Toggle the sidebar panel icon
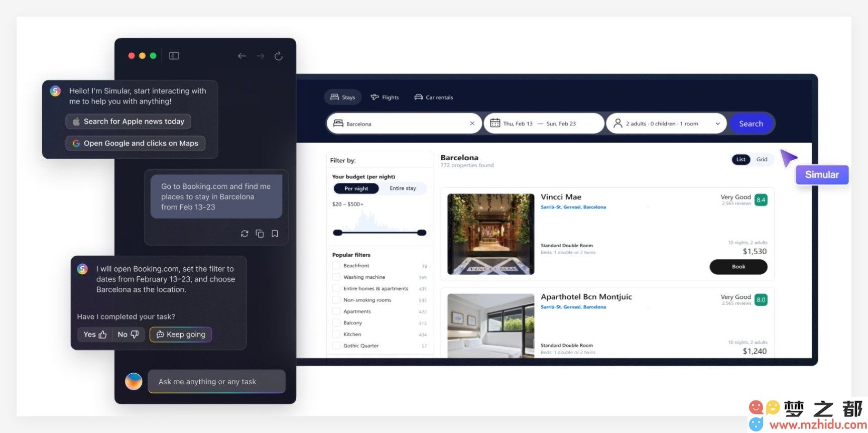The width and height of the screenshot is (868, 433). point(174,56)
